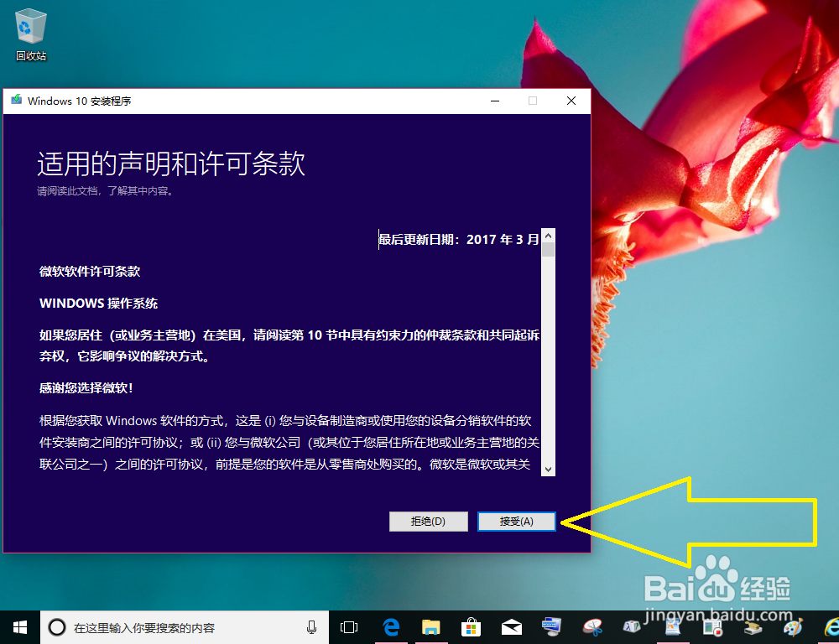
Task: Launch Microsoft Store from the taskbar
Action: (471, 627)
